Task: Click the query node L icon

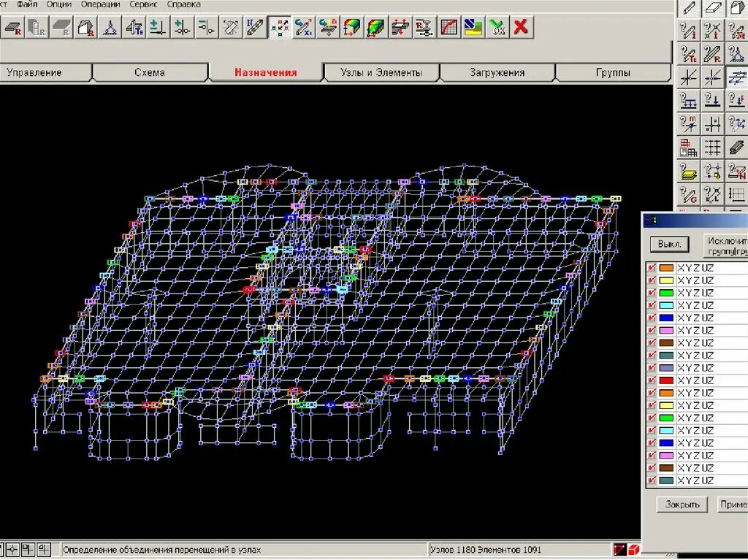Action: 713,194
